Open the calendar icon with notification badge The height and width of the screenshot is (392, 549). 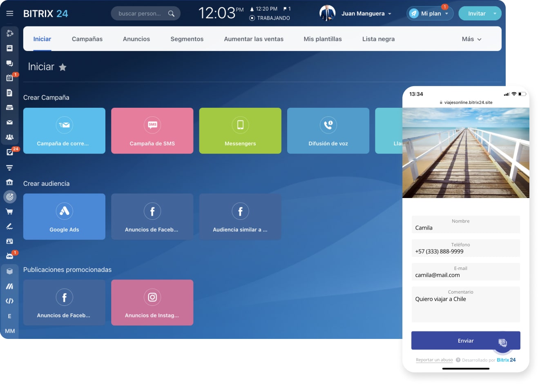(10, 78)
